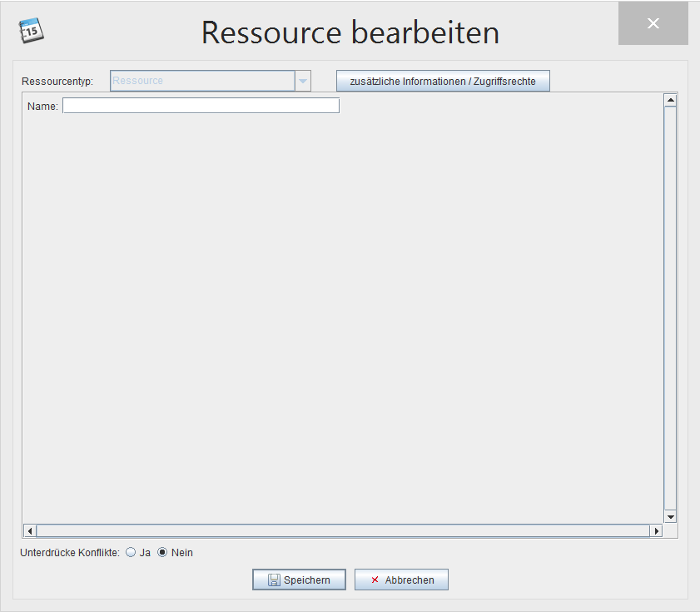Open zusätzliche Informationen / Zugriffsrechte

point(443,82)
